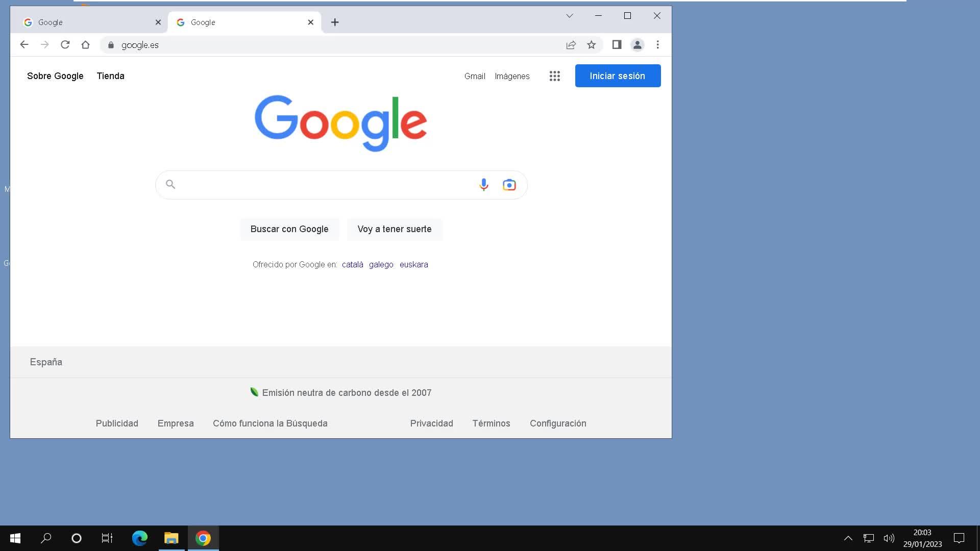Open the Chrome profile avatar menu
The height and width of the screenshot is (551, 980).
(x=637, y=45)
